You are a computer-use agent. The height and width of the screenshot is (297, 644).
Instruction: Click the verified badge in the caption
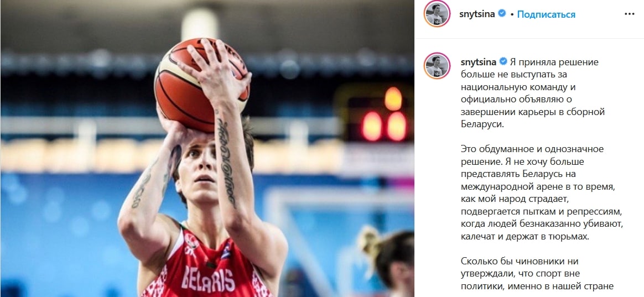[x=503, y=62]
